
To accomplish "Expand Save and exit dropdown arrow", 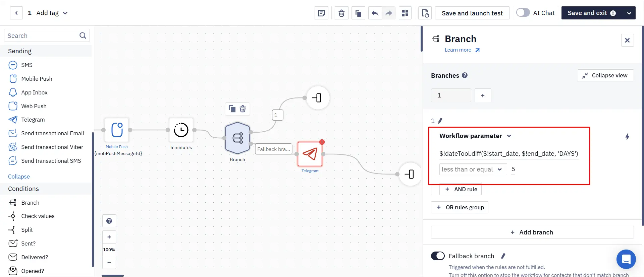I will point(629,13).
